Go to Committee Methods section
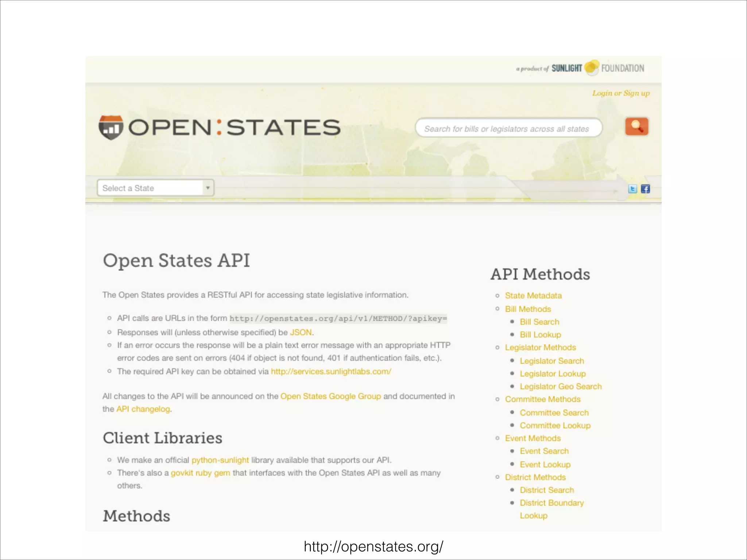 pyautogui.click(x=542, y=399)
